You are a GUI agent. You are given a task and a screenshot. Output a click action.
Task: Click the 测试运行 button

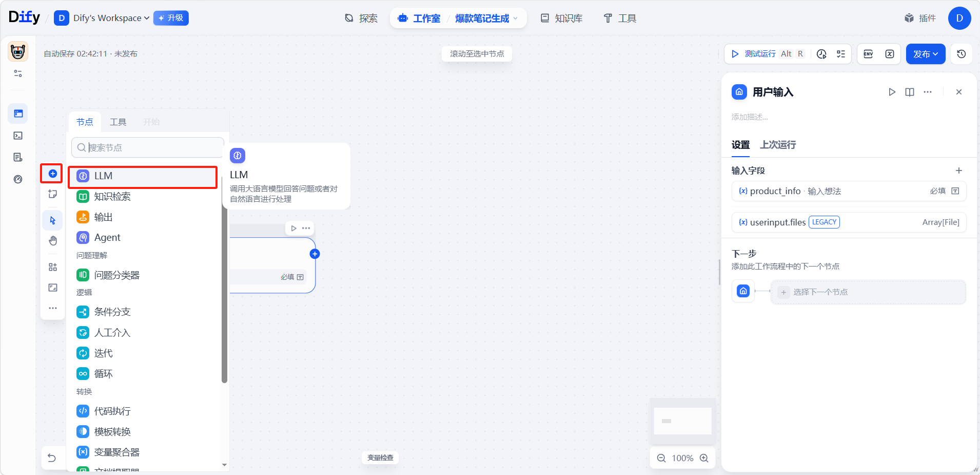point(760,54)
